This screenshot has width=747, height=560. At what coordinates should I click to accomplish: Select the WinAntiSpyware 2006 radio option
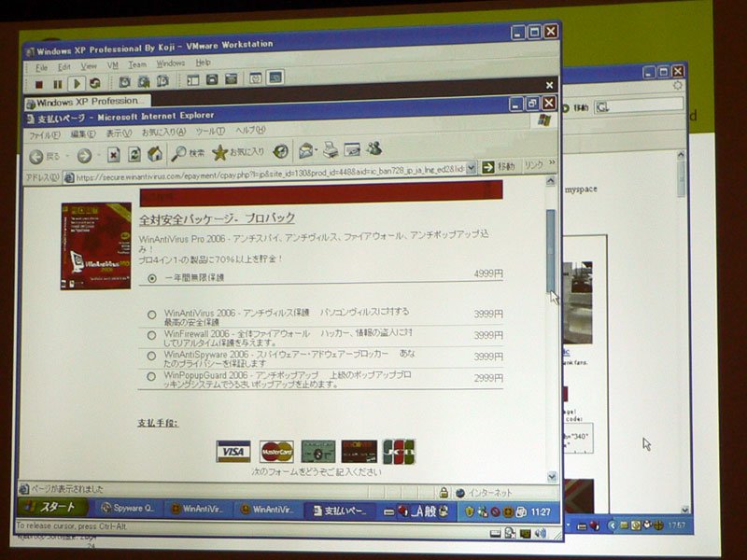coord(151,356)
